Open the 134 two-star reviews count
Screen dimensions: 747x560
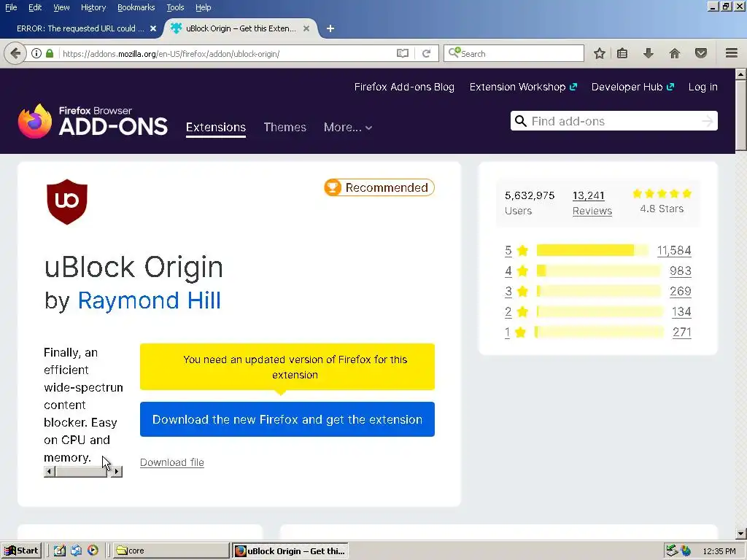(681, 311)
